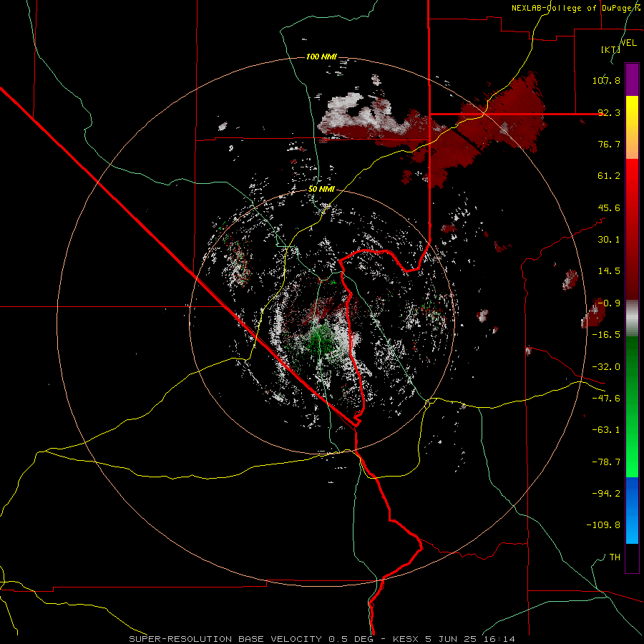Click the 14.5 velocity scale value
The height and width of the screenshot is (644, 644).
click(x=609, y=271)
